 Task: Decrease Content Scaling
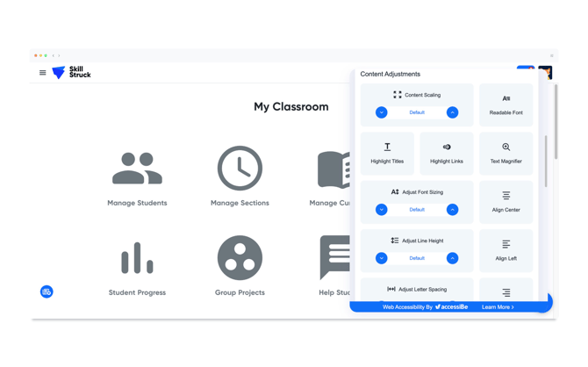382,112
